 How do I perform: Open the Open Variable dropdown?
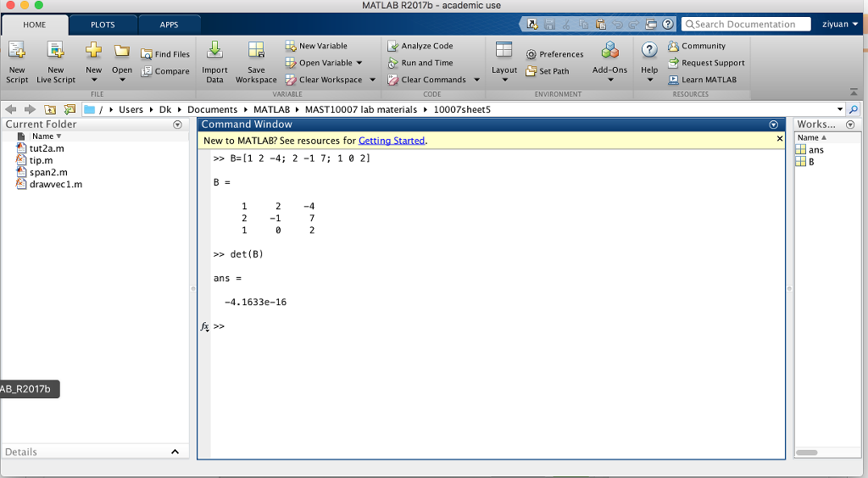[359, 63]
